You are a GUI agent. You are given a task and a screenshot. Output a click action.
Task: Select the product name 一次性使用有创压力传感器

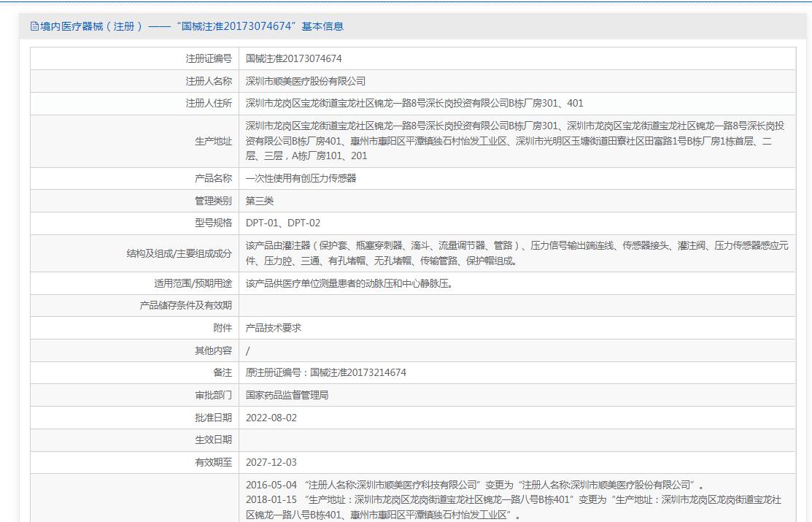301,178
